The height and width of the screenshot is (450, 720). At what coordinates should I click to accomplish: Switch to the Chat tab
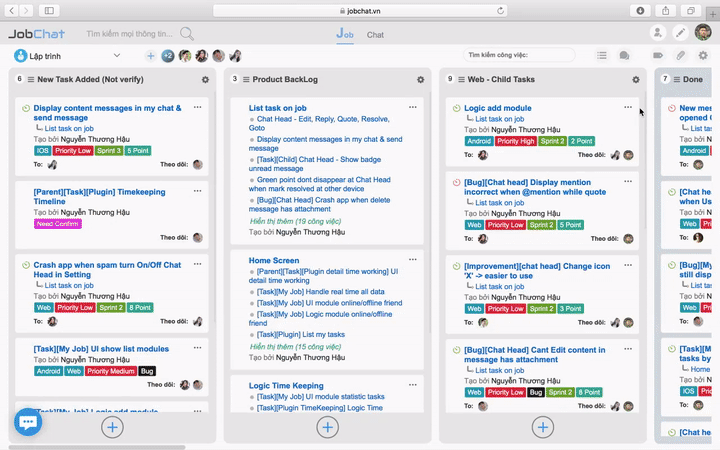coord(375,35)
